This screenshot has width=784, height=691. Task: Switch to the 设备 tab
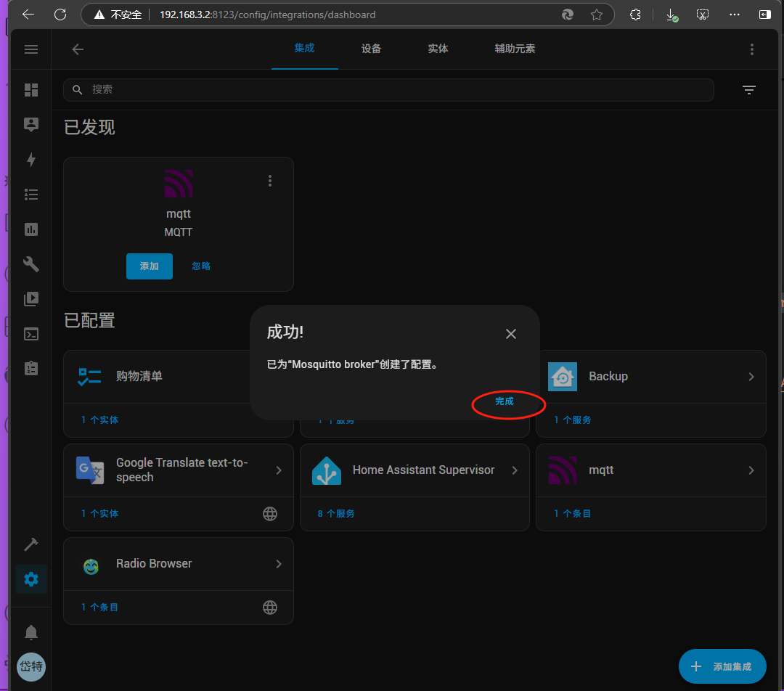[x=371, y=49]
